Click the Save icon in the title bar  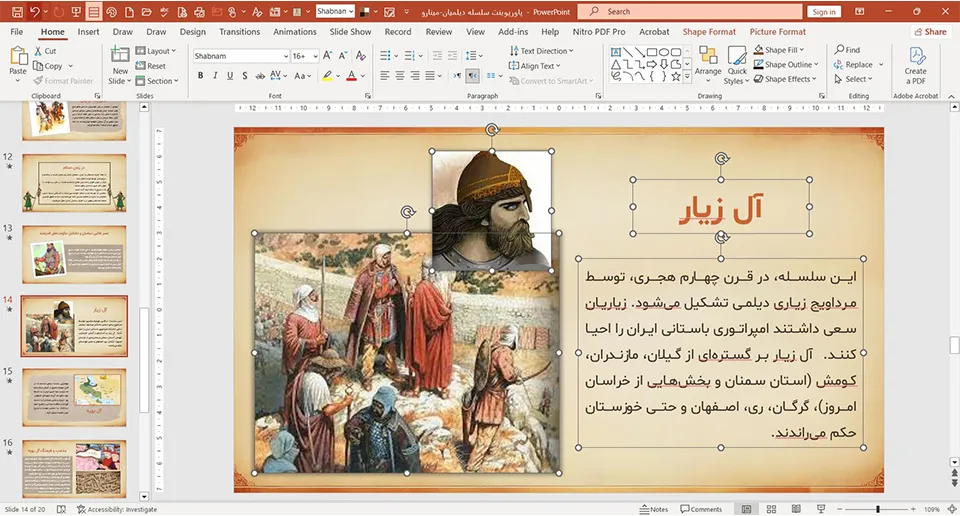click(17, 12)
